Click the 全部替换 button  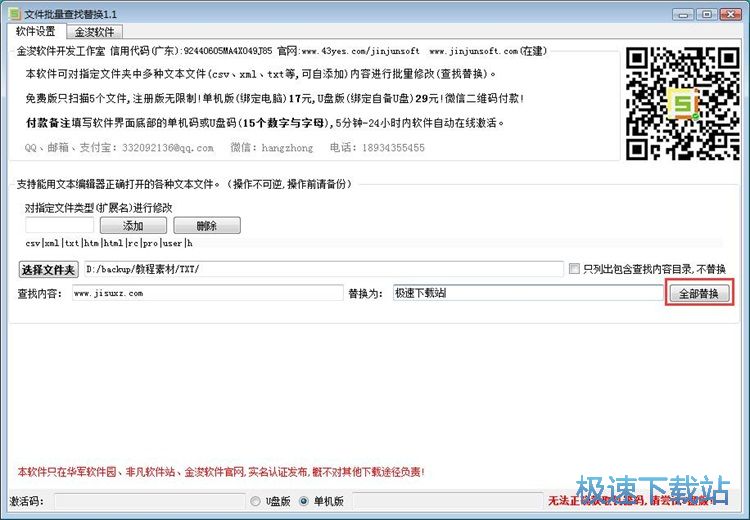(699, 293)
